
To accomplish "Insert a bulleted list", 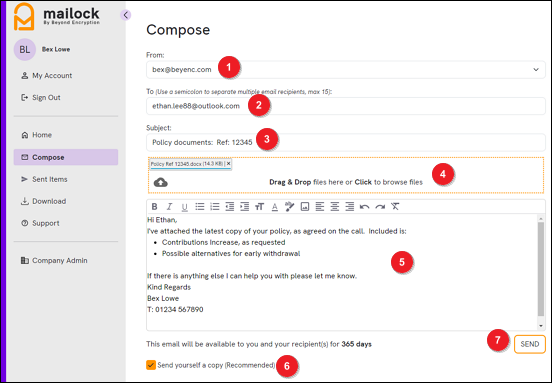I will pos(200,207).
